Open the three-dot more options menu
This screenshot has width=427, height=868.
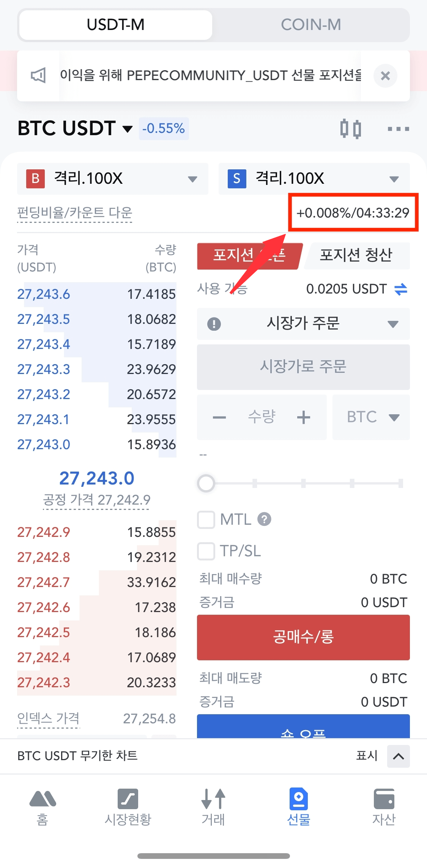(x=398, y=129)
